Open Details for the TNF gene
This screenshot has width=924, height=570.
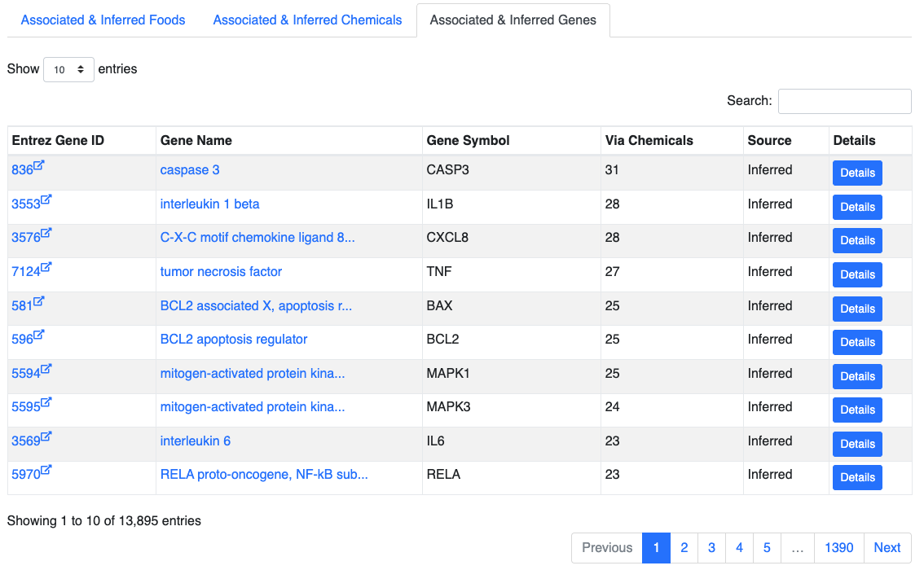pos(857,274)
